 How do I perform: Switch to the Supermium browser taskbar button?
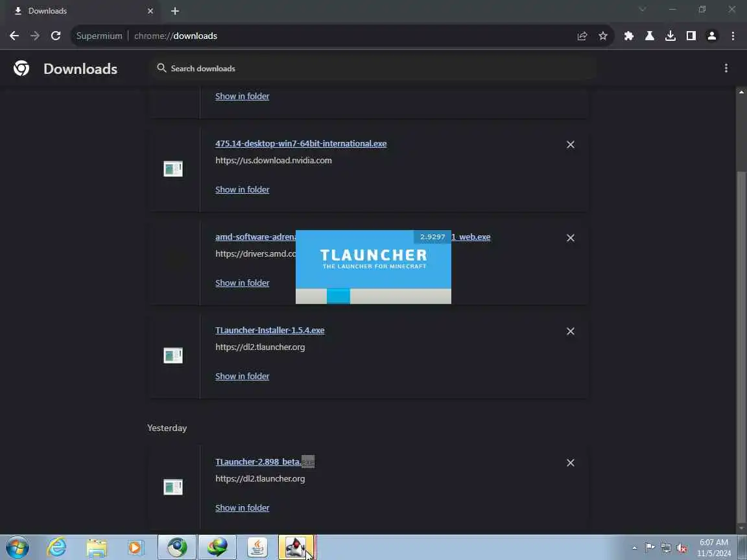click(177, 547)
